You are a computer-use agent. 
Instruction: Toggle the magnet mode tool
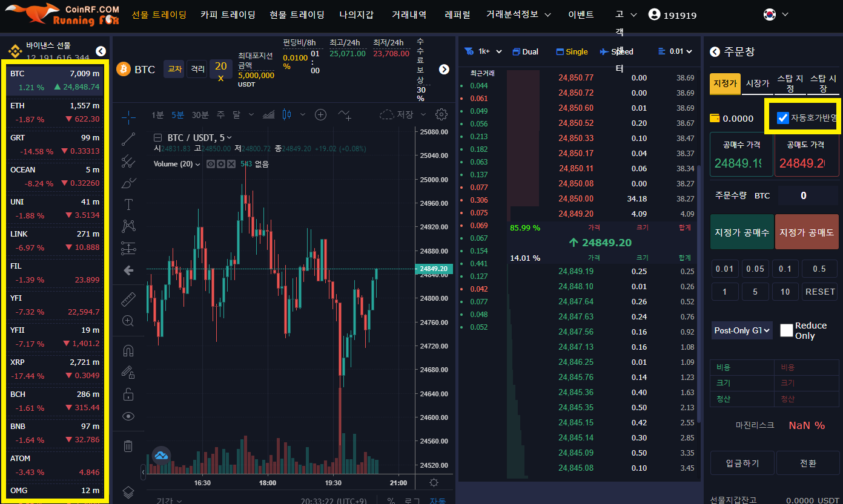pos(128,350)
